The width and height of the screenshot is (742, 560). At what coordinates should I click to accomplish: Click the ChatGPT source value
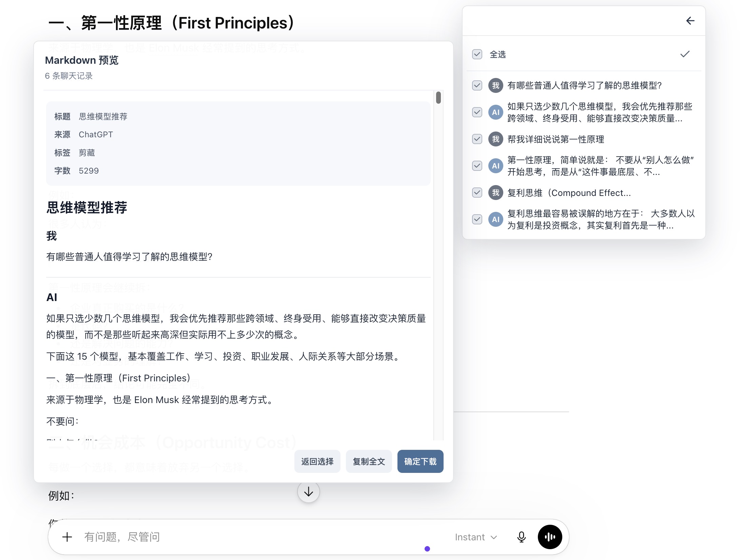tap(96, 134)
